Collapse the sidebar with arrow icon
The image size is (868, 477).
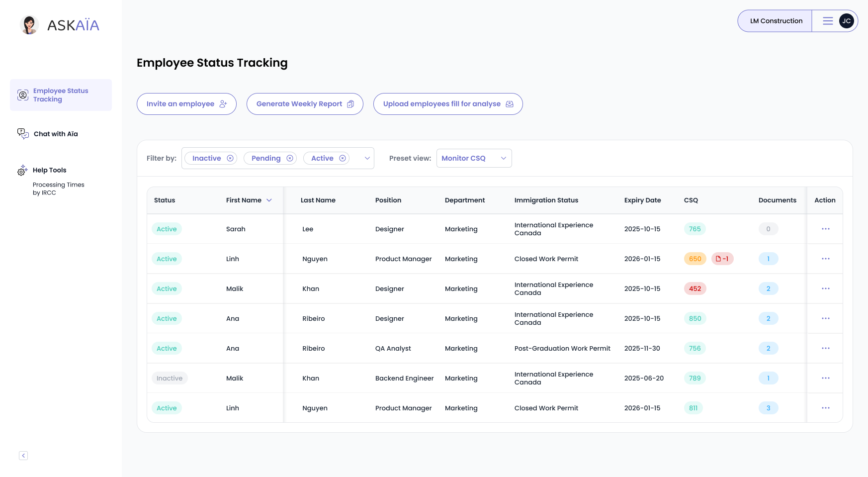[x=23, y=456]
